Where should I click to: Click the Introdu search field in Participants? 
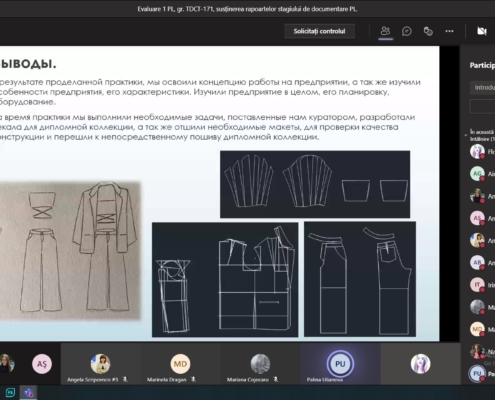point(483,87)
